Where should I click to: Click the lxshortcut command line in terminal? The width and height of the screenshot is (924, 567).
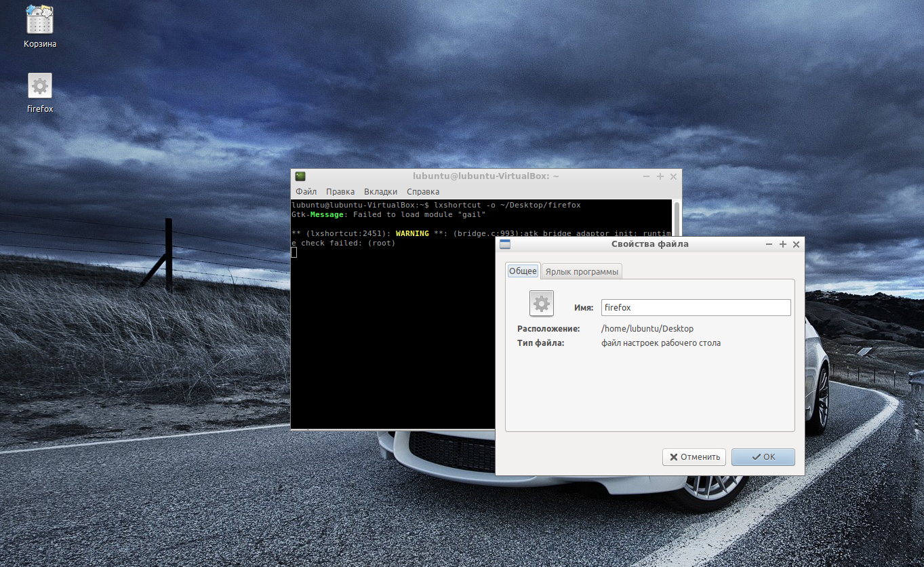(x=436, y=205)
